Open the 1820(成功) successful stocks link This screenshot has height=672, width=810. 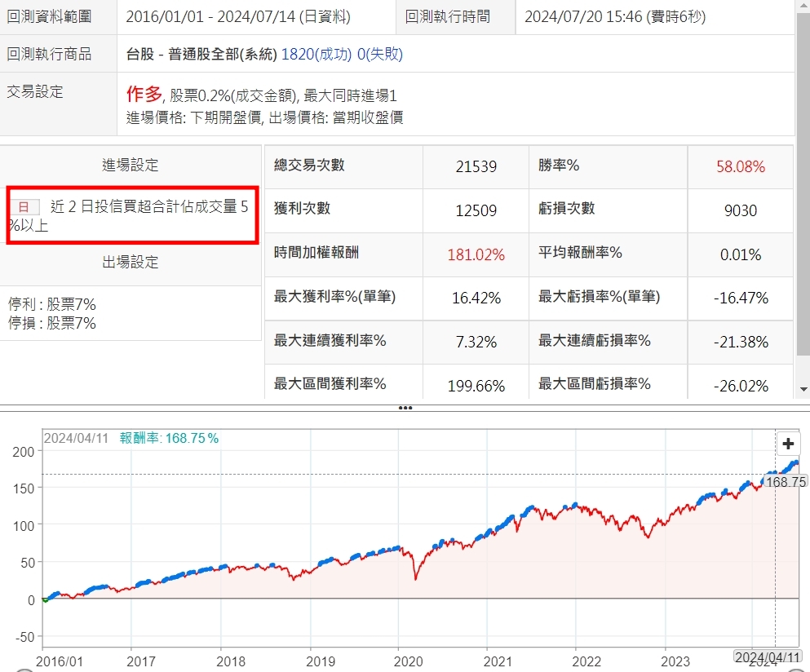pyautogui.click(x=316, y=55)
